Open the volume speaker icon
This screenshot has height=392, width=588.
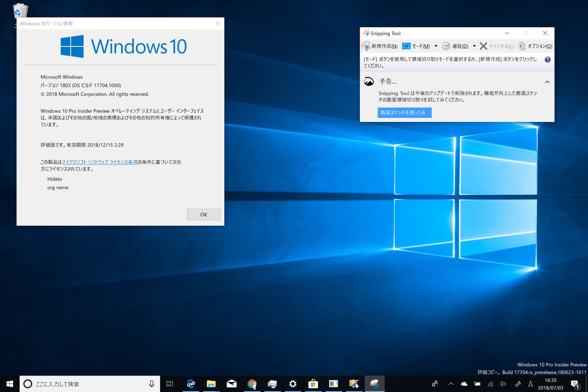point(503,384)
